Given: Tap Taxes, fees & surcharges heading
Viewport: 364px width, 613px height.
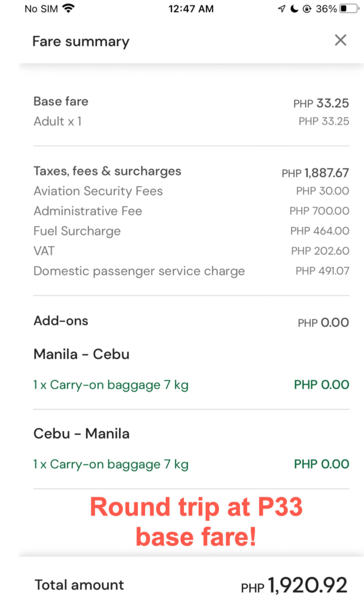Looking at the screenshot, I should (x=108, y=171).
